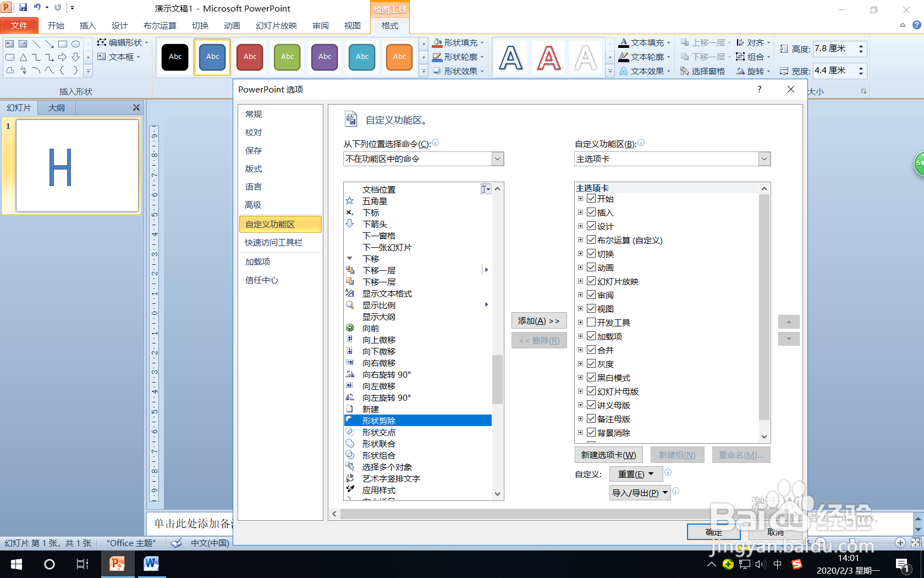Click the 旋转 (Rotate) icon
Screen dimensions: 924x578
(740, 71)
